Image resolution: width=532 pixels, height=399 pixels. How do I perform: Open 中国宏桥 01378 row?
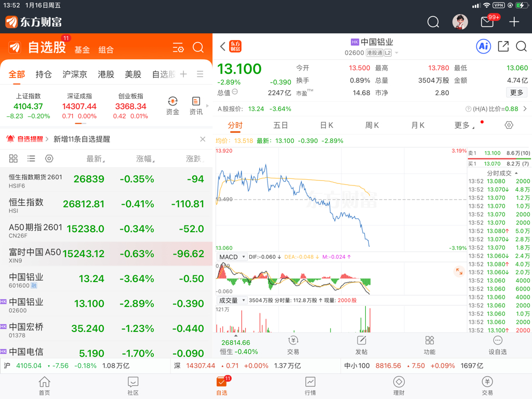pos(106,329)
